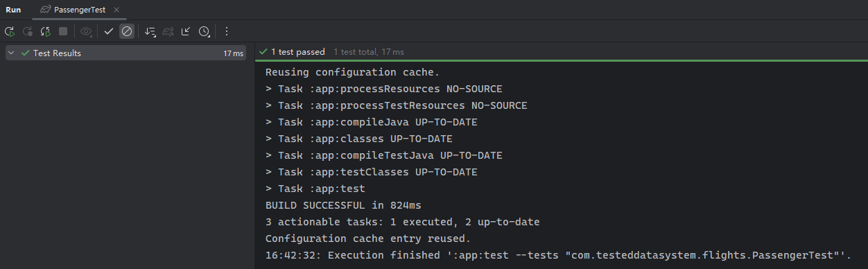This screenshot has height=269, width=868.
Task: Click the 'Task :app:test' console line
Action: 315,189
